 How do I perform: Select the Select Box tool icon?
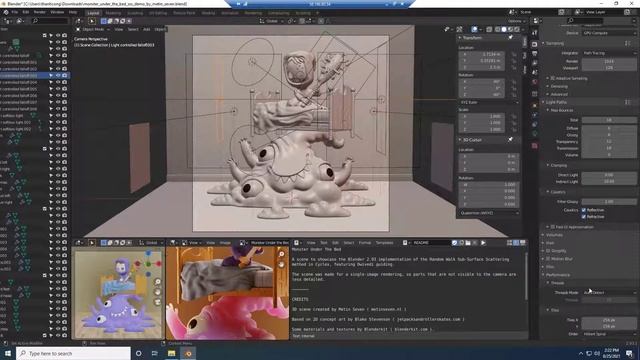coord(92,21)
